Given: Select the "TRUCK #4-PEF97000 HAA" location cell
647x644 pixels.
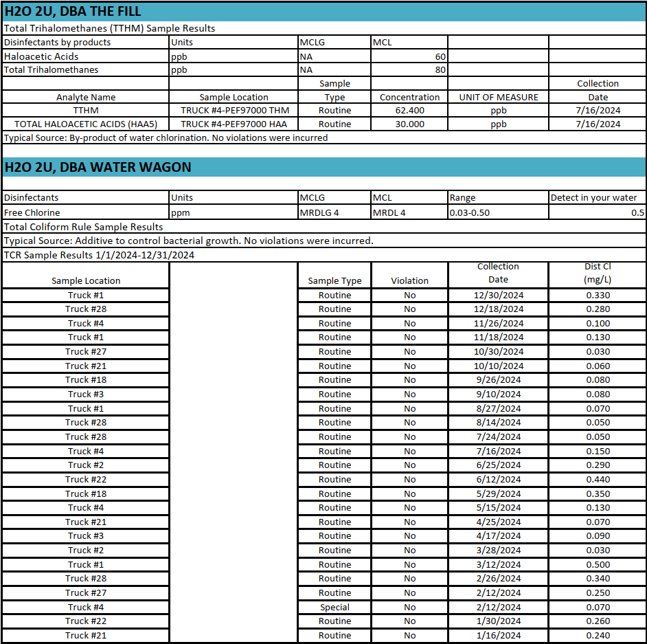Looking at the screenshot, I should [234, 124].
